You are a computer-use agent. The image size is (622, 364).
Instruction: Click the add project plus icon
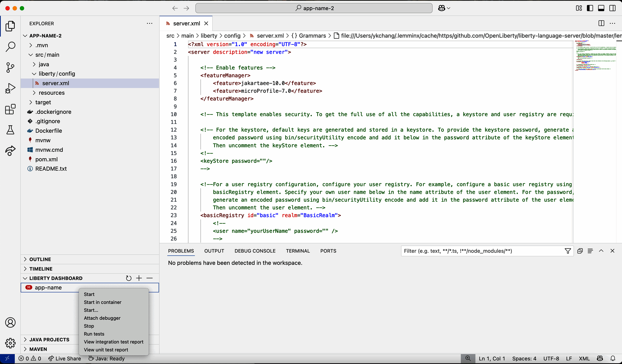[x=139, y=278]
